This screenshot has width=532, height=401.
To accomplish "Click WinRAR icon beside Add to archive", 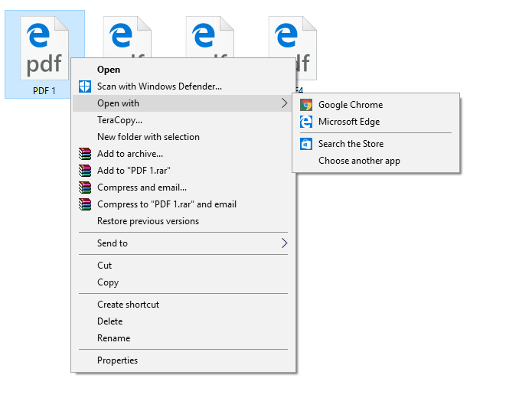I will [x=85, y=154].
